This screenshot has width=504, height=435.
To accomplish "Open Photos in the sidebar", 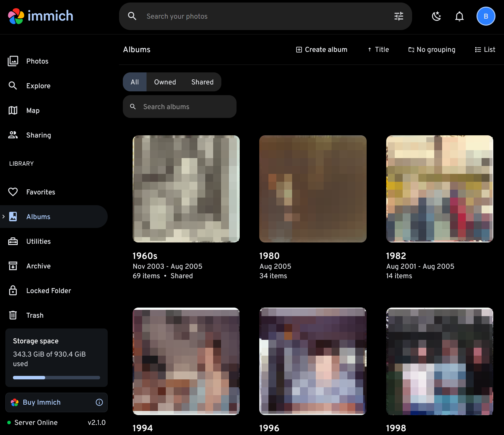I will pos(54,61).
